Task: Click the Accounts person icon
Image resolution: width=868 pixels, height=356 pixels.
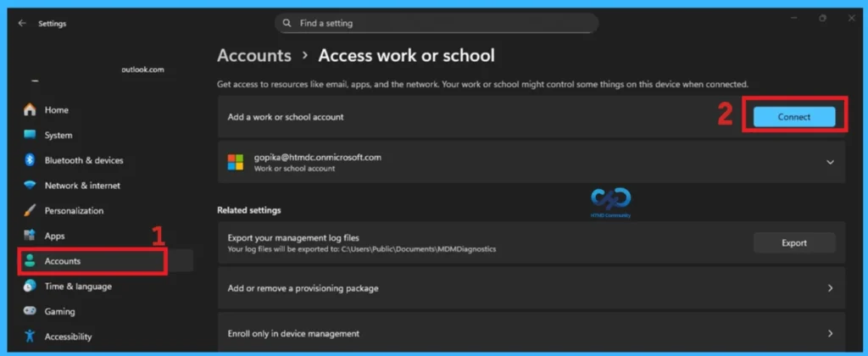Action: coord(30,261)
